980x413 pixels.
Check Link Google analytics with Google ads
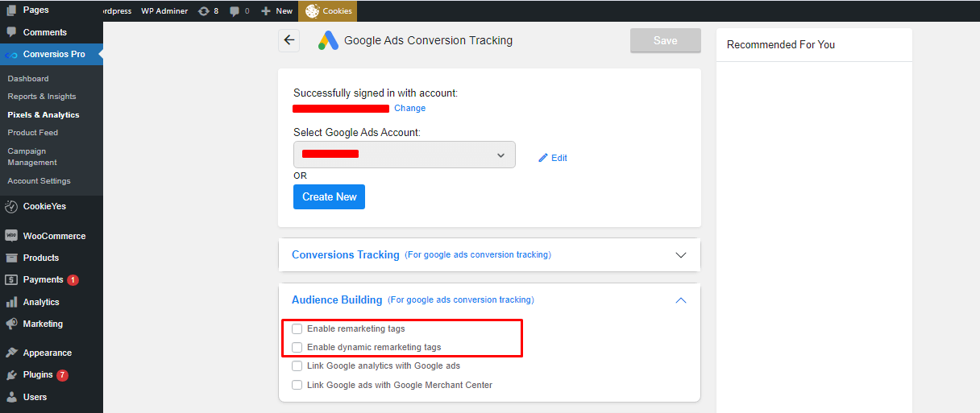coord(297,366)
